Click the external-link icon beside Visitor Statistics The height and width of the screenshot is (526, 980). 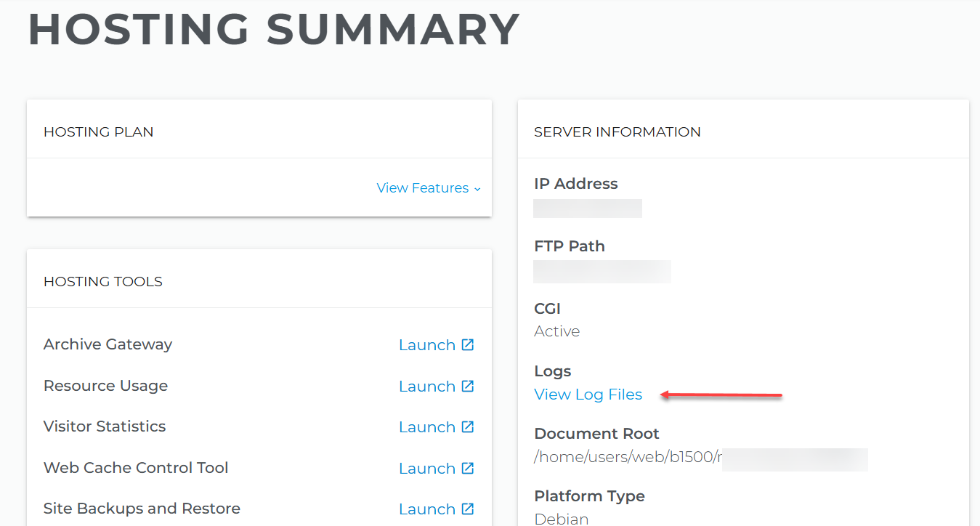coord(468,426)
